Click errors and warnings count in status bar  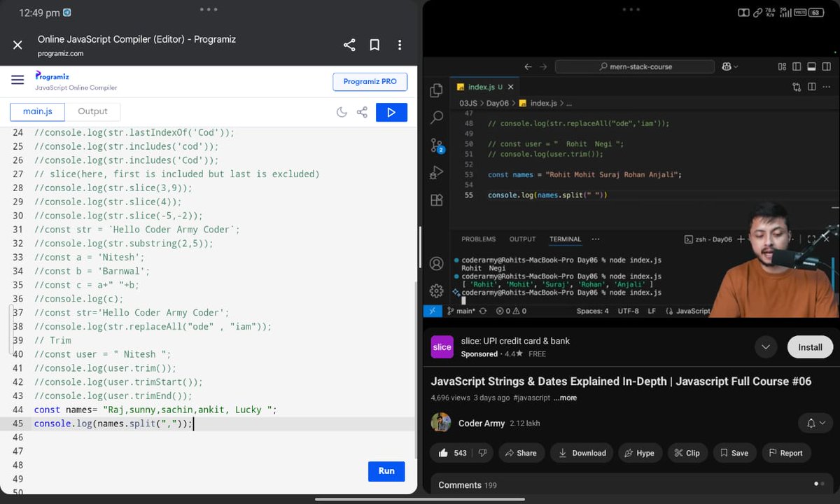pos(511,311)
